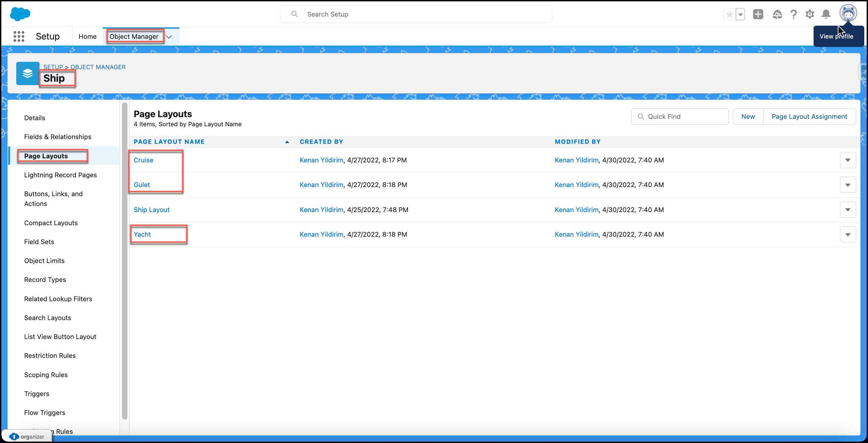868x443 pixels.
Task: Open the global actions plus icon
Action: 758,14
